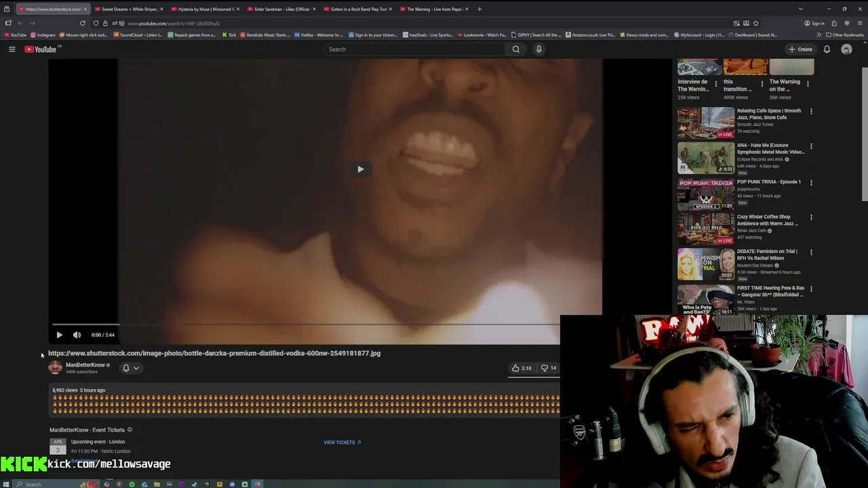This screenshot has width=868, height=488.
Task: Open more options for POP PUNK TRIVIA
Action: (811, 182)
